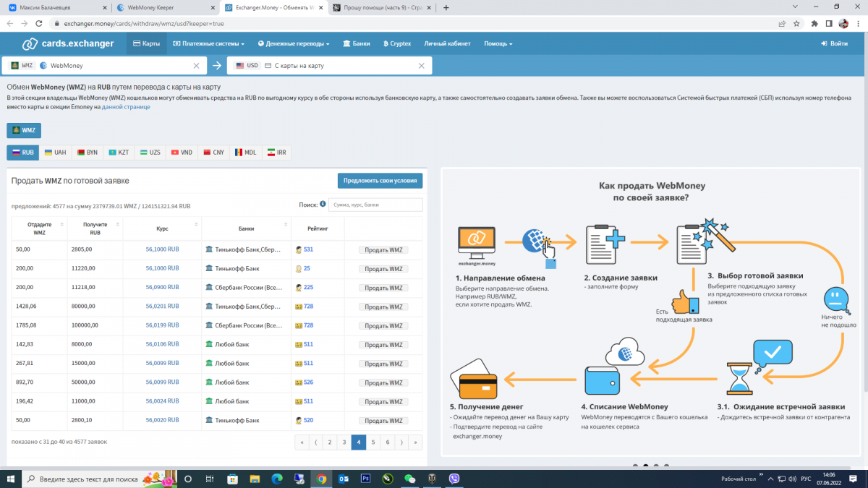
Task: Click the info icon next to Поиск
Action: 323,205
